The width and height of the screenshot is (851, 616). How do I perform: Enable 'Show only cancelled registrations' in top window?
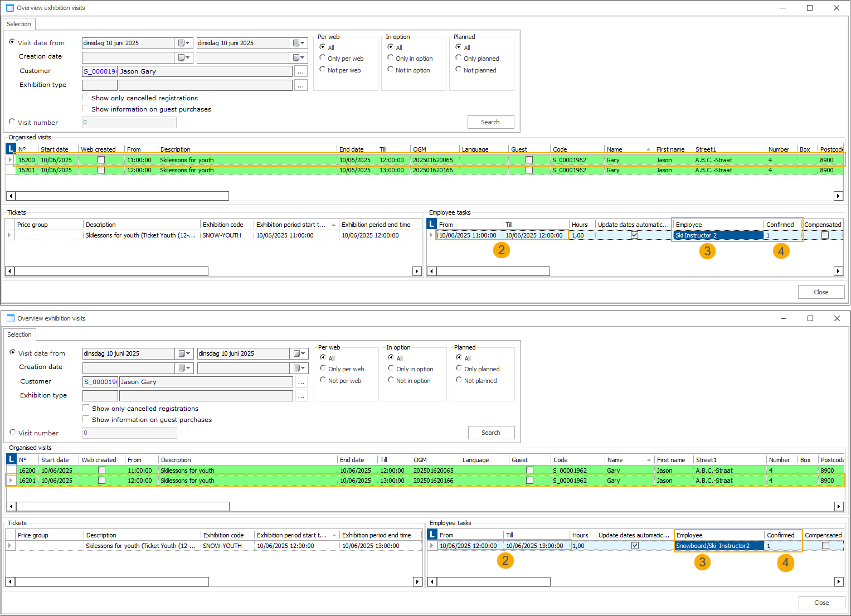[x=86, y=98]
